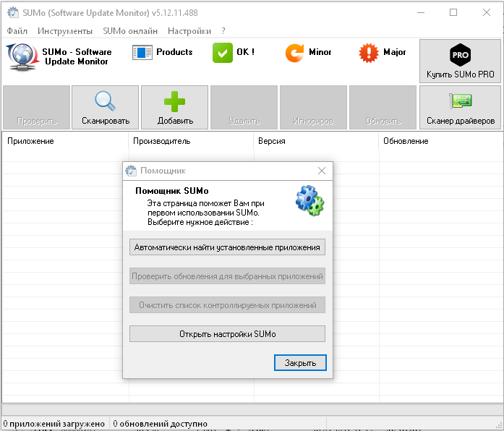Image resolution: width=504 pixels, height=431 pixels.
Task: Click the gears icon in Помощник dialog
Action: click(x=309, y=200)
